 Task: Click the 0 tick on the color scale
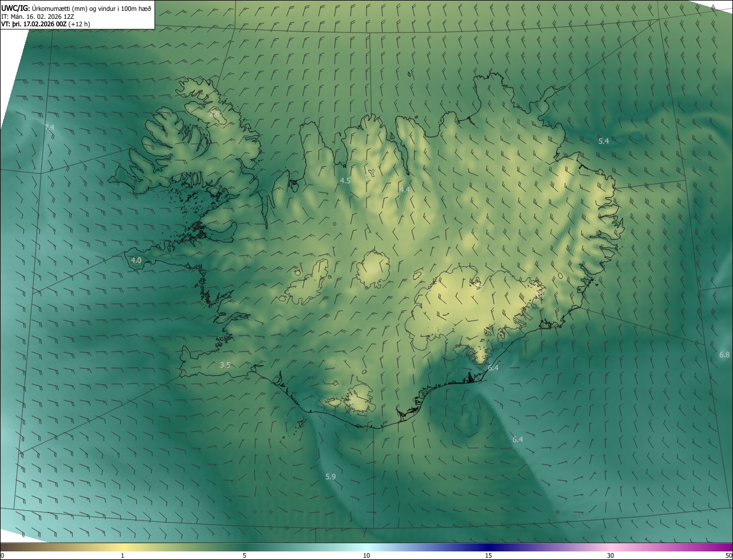2,555
